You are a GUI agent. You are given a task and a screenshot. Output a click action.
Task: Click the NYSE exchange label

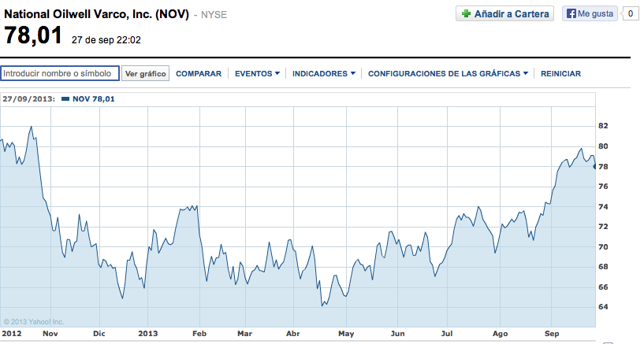tap(214, 15)
